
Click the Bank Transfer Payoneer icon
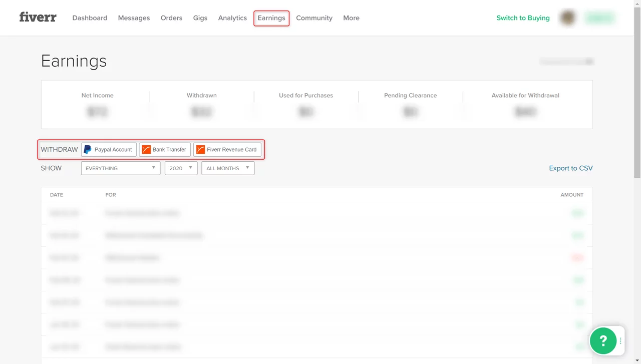pos(146,150)
